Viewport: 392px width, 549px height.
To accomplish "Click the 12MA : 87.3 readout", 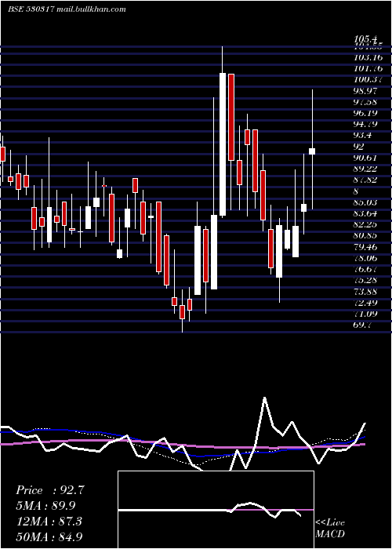I will click(49, 521).
